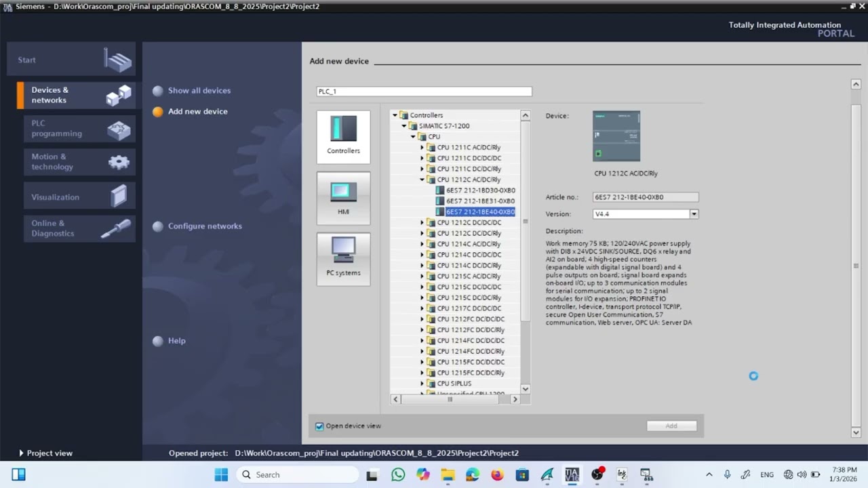Screen dimensions: 868x488
Task: Select article 6ES7 212-1BE31-0XB0
Action: click(480, 201)
